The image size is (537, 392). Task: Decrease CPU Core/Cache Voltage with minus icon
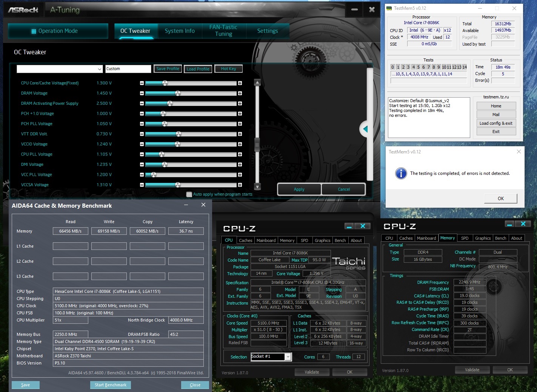142,83
